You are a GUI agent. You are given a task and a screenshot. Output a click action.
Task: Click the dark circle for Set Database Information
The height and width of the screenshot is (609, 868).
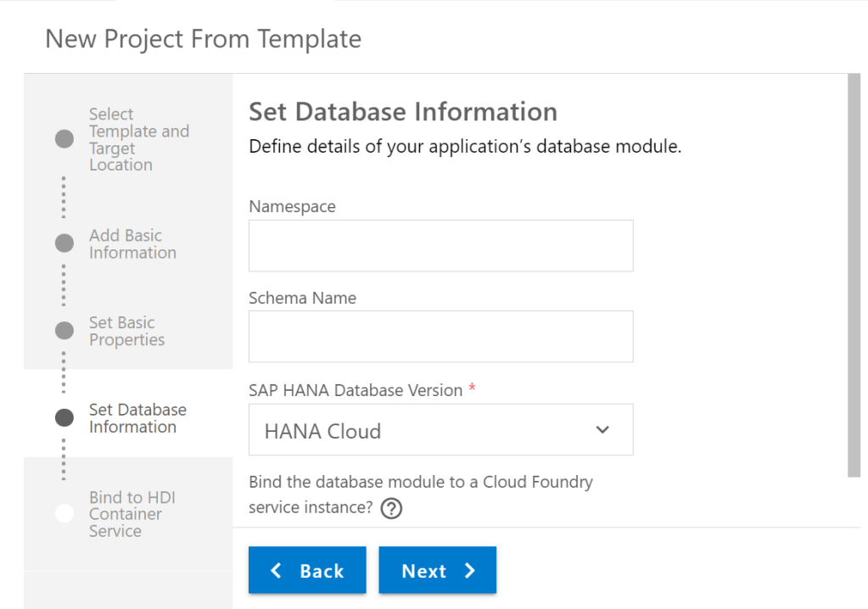pos(64,417)
